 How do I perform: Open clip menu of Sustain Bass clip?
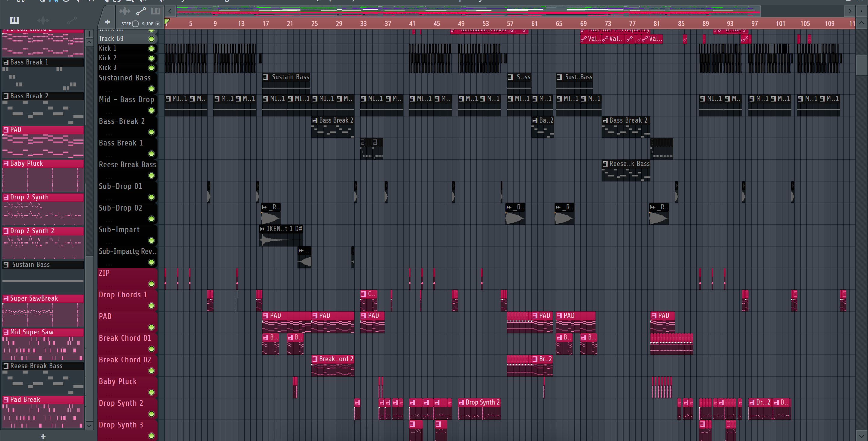coord(266,77)
